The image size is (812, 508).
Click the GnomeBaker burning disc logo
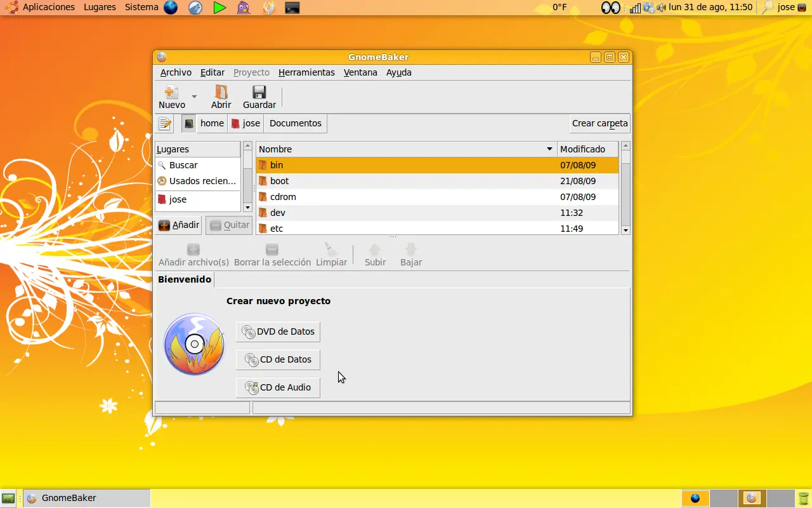tap(194, 344)
